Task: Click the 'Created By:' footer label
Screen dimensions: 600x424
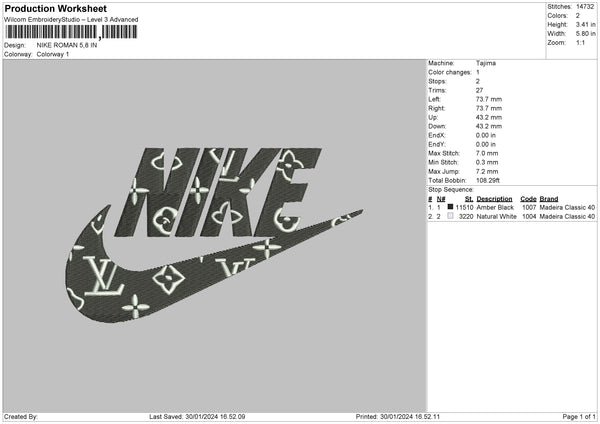Action: click(x=21, y=417)
